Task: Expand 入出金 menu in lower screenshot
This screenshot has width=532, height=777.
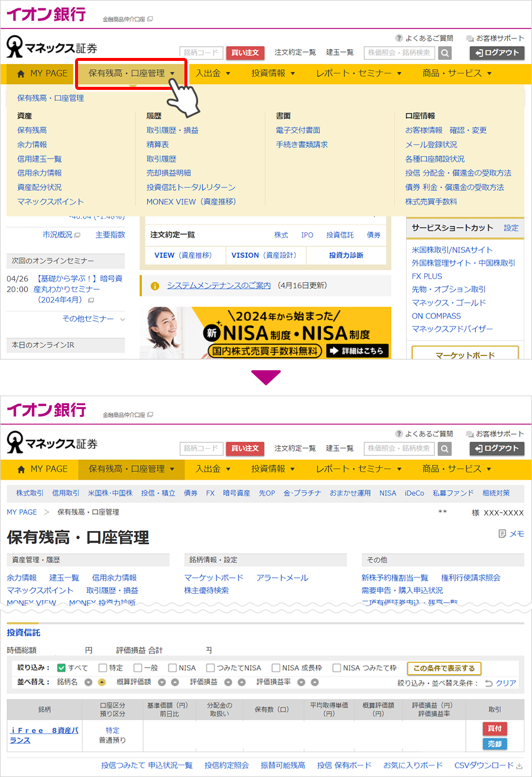Action: (x=213, y=469)
